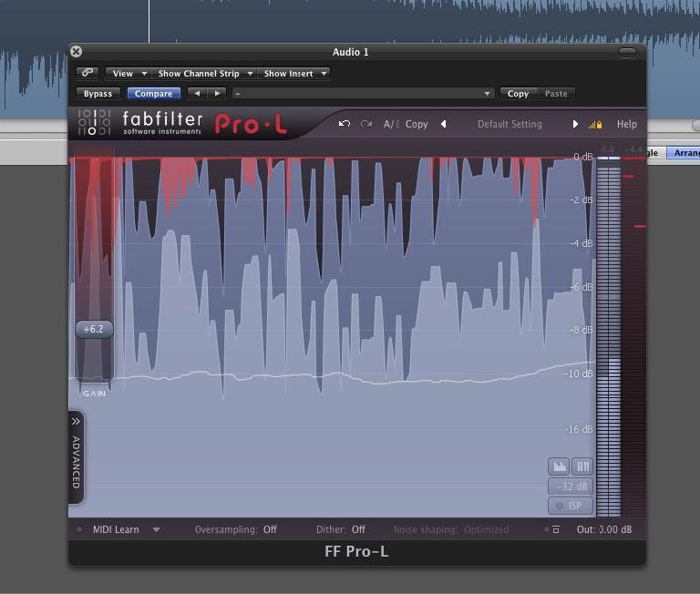Toggle the A/B state switch
The height and width of the screenshot is (594, 700).
coord(392,124)
